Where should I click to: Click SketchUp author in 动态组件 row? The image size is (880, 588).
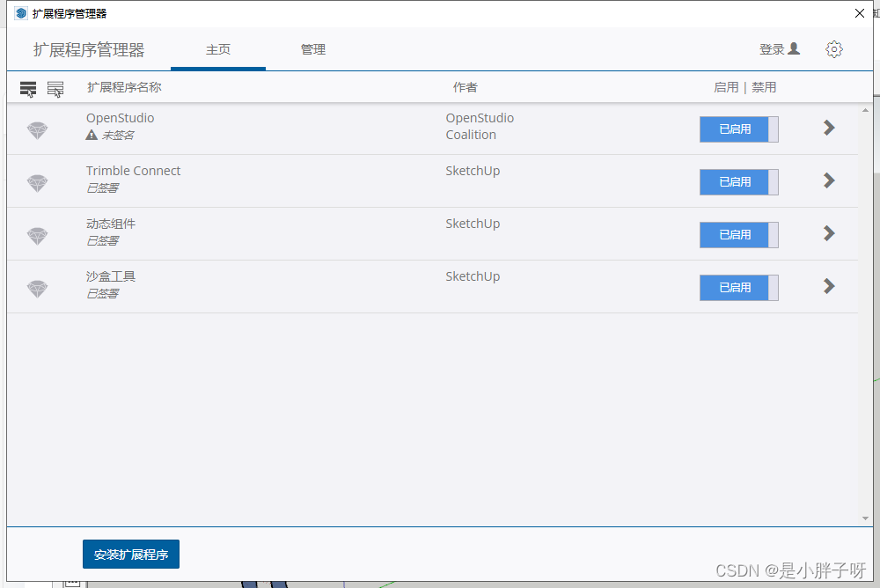tap(473, 224)
